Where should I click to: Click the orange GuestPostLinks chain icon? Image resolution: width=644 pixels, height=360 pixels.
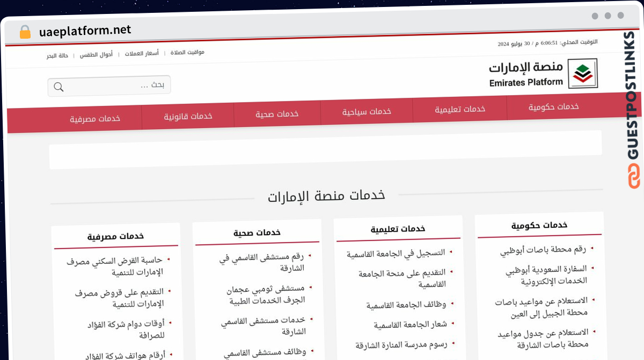coord(634,177)
